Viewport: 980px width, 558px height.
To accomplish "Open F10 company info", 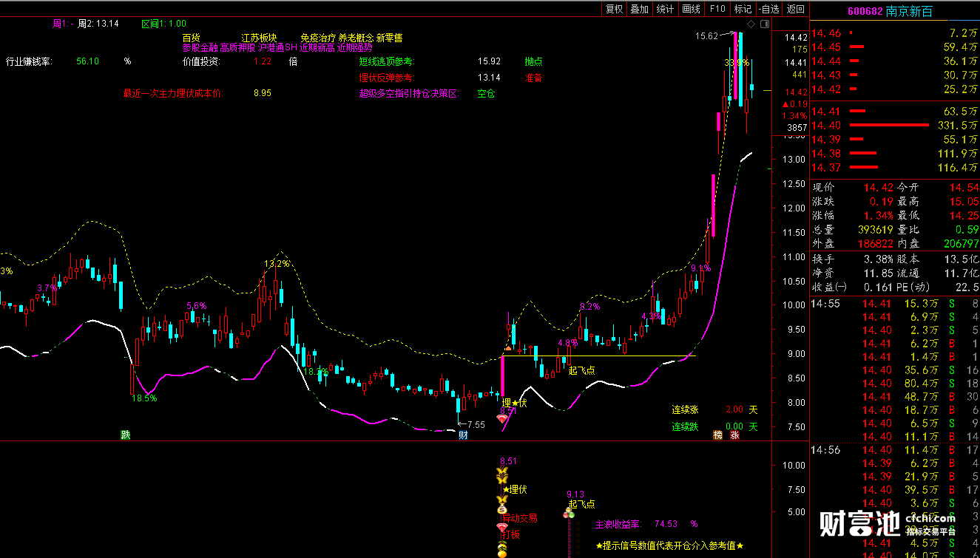I will pos(717,9).
